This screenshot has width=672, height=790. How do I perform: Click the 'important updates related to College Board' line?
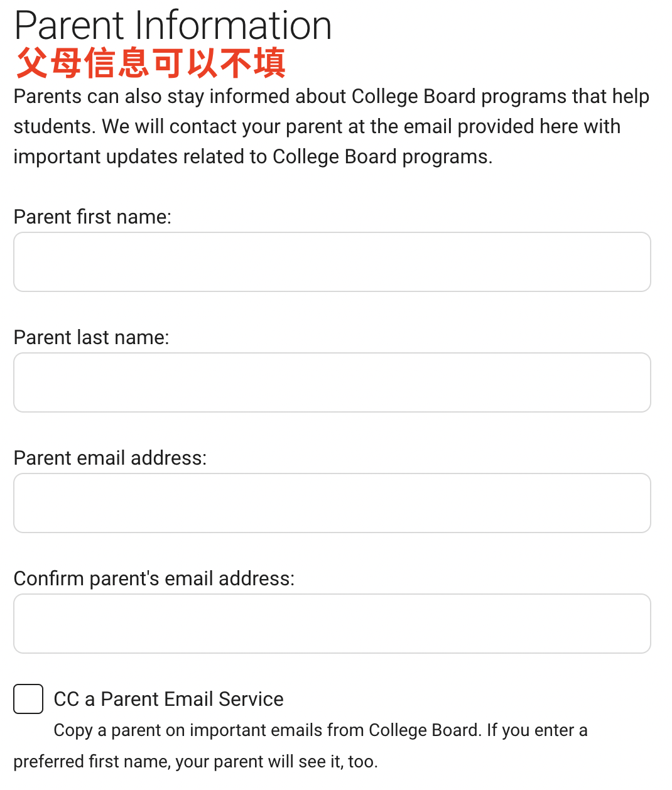coord(253,156)
